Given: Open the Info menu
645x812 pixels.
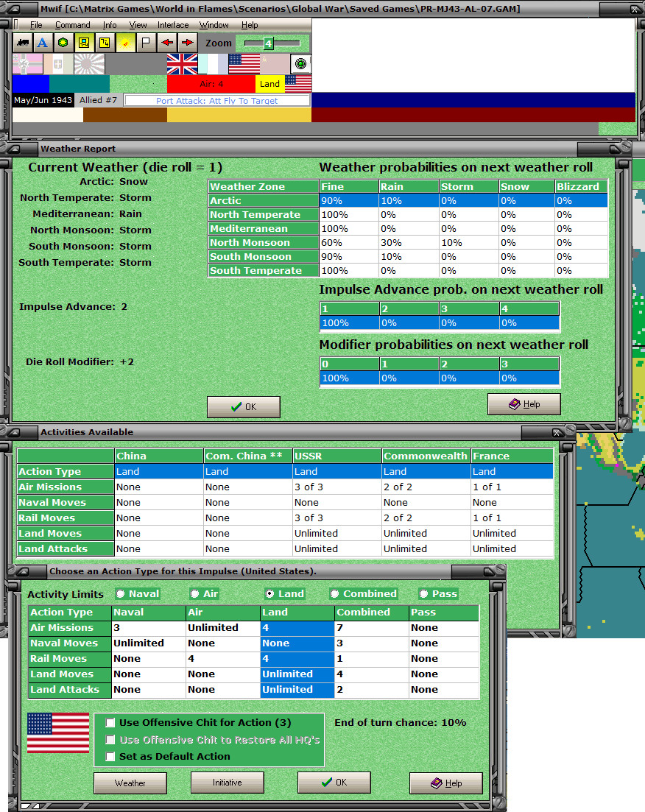Looking at the screenshot, I should (109, 25).
